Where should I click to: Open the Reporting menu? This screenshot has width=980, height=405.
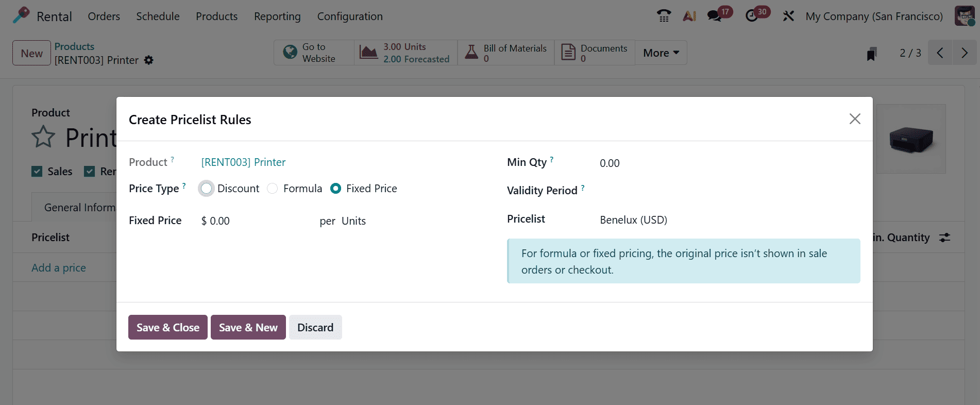point(277,16)
